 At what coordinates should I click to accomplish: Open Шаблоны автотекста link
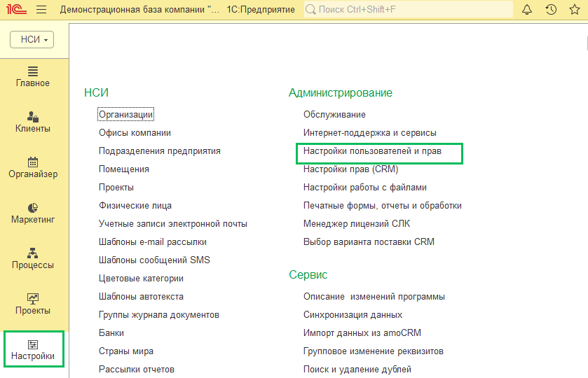141,296
